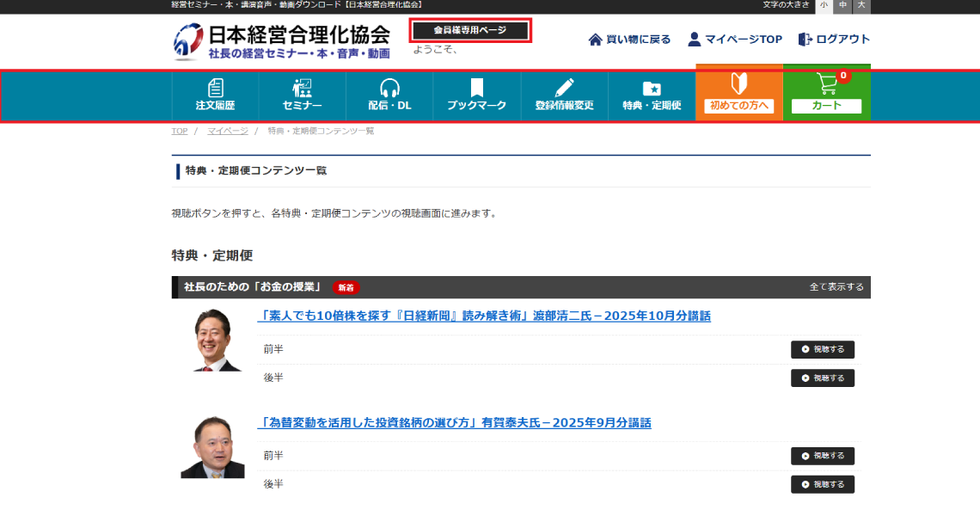Open the ブックマーク bookmark icon
The height and width of the screenshot is (516, 980).
[476, 89]
